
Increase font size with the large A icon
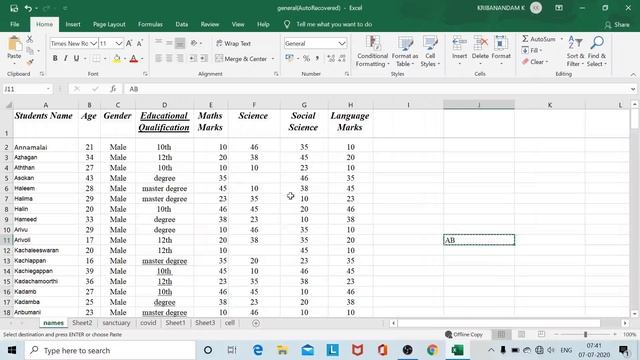pos(129,43)
